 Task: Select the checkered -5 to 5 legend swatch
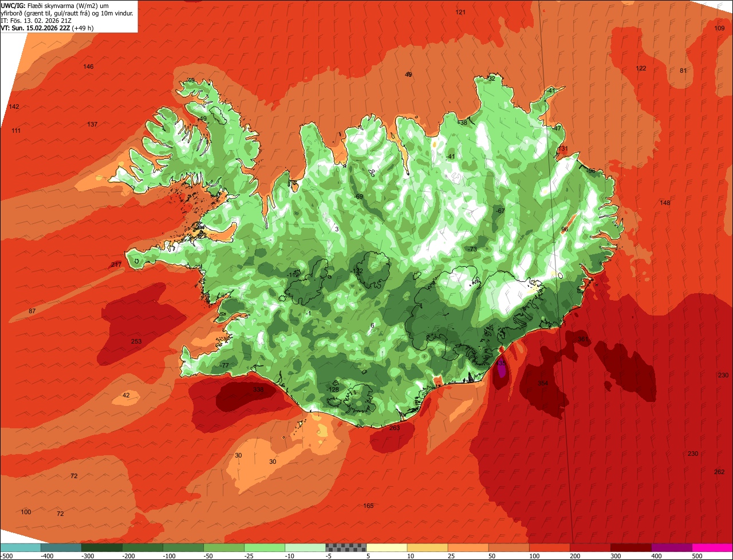pos(346,547)
